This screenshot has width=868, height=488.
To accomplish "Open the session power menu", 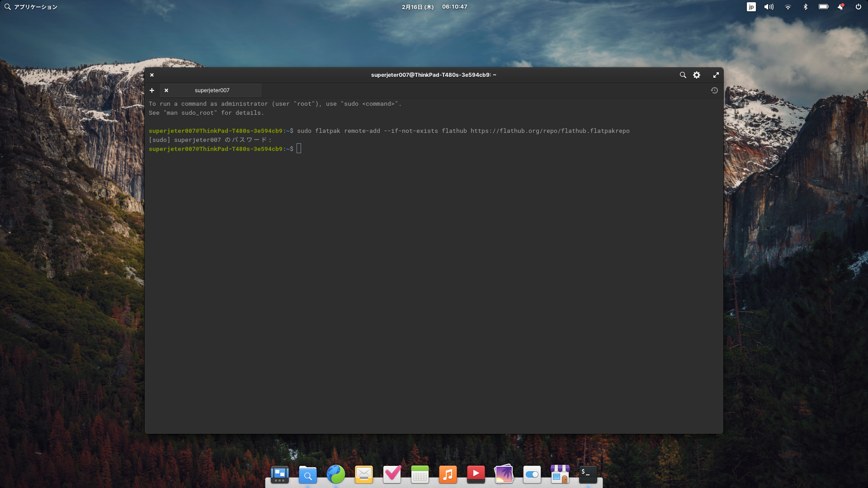I will pyautogui.click(x=858, y=7).
